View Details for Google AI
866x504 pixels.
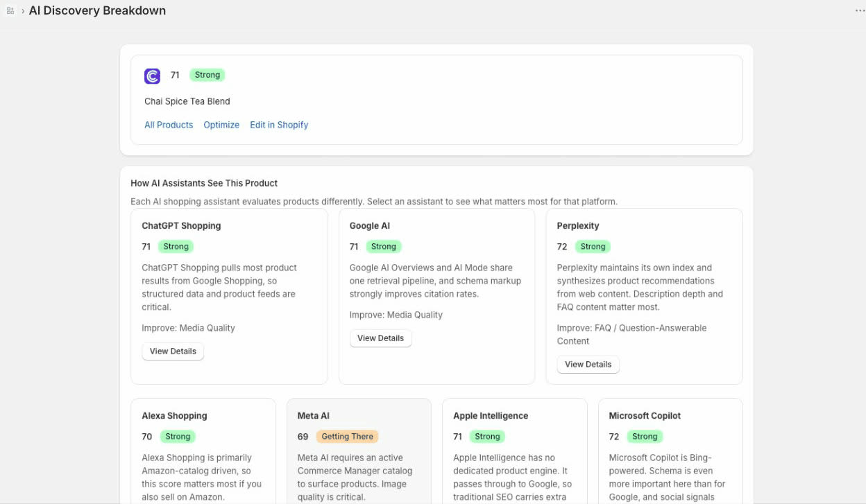[x=380, y=338]
